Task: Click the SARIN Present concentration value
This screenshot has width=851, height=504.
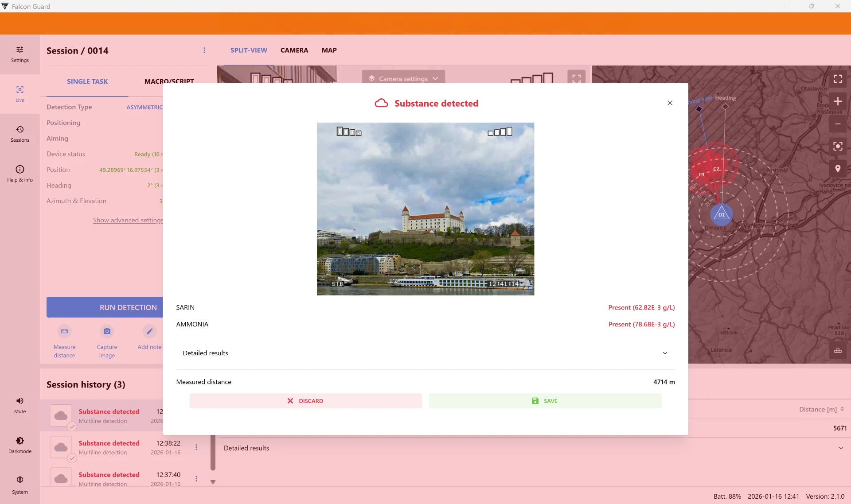Action: pos(641,307)
